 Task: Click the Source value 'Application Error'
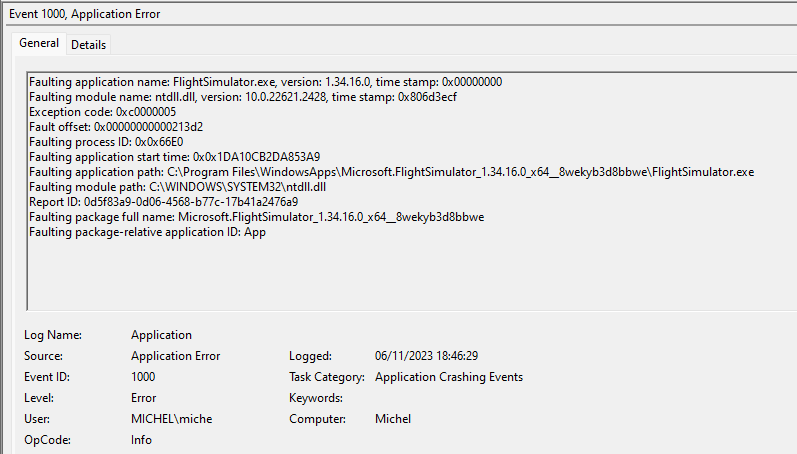click(176, 356)
